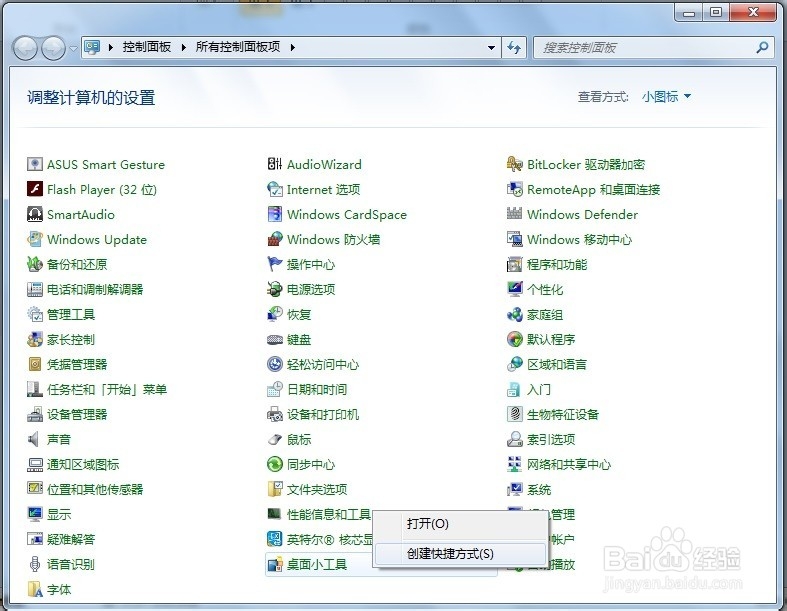Click the 网络和共享中心 icon
This screenshot has width=787, height=611.
pyautogui.click(x=514, y=464)
